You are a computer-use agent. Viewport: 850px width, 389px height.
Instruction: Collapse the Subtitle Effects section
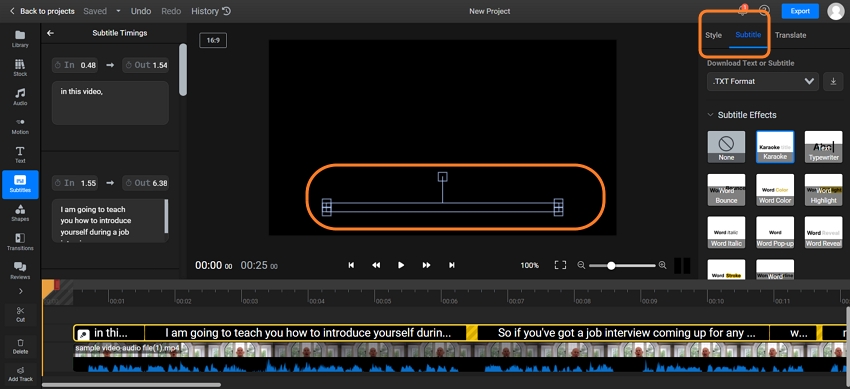click(710, 115)
